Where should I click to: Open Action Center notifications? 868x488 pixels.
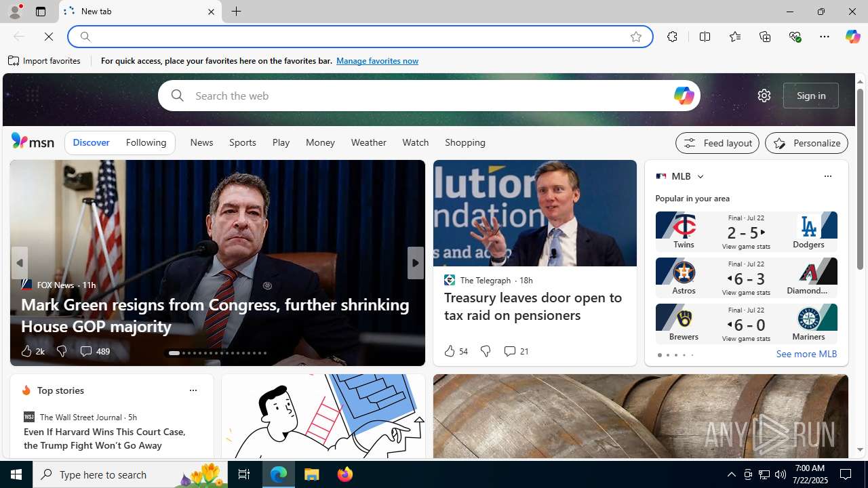tap(846, 474)
